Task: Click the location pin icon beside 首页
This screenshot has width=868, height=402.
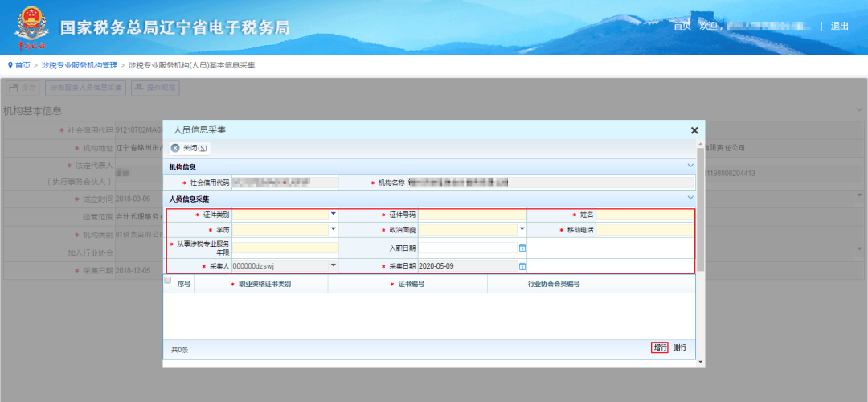Action: [10, 65]
